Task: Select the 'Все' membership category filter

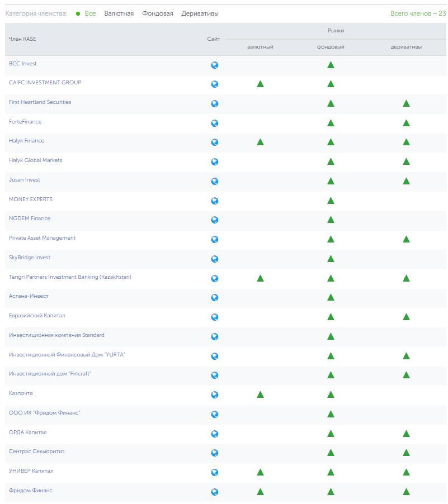Action: pyautogui.click(x=90, y=13)
